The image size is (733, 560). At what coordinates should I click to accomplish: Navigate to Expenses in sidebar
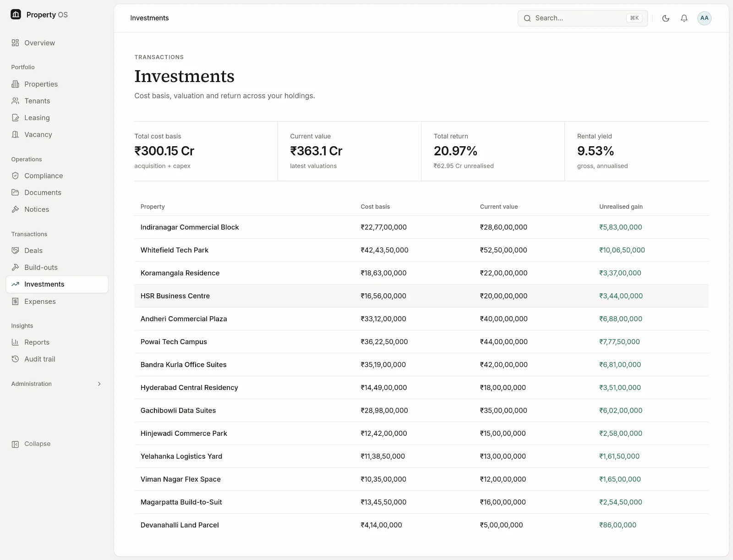[x=57, y=302]
